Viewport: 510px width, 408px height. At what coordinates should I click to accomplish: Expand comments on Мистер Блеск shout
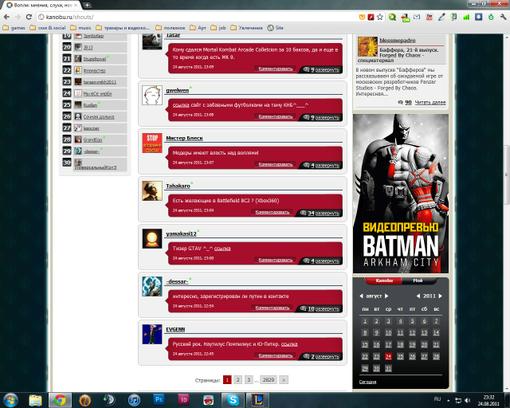(x=321, y=165)
